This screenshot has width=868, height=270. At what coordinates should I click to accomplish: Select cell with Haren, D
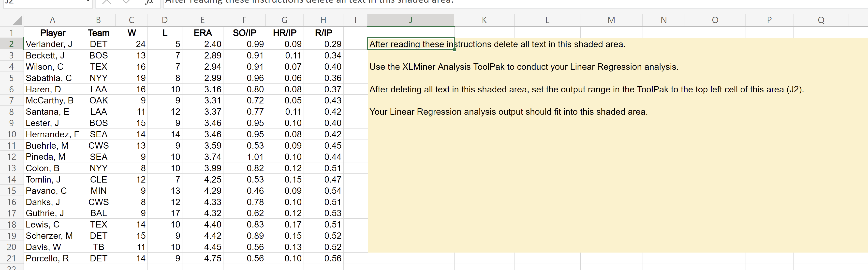(x=53, y=89)
